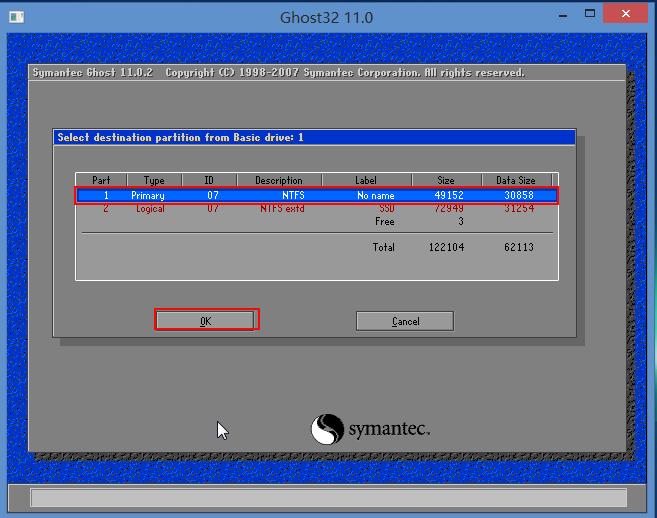Click the OK button
This screenshot has height=518, width=657.
point(206,321)
